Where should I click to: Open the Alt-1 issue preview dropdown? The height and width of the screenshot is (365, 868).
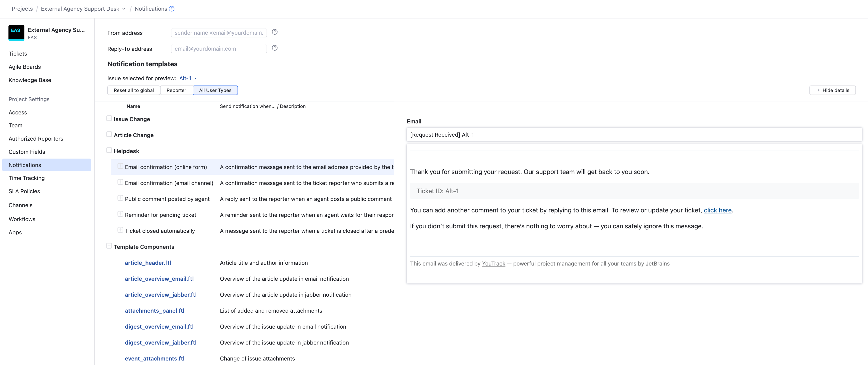click(187, 78)
